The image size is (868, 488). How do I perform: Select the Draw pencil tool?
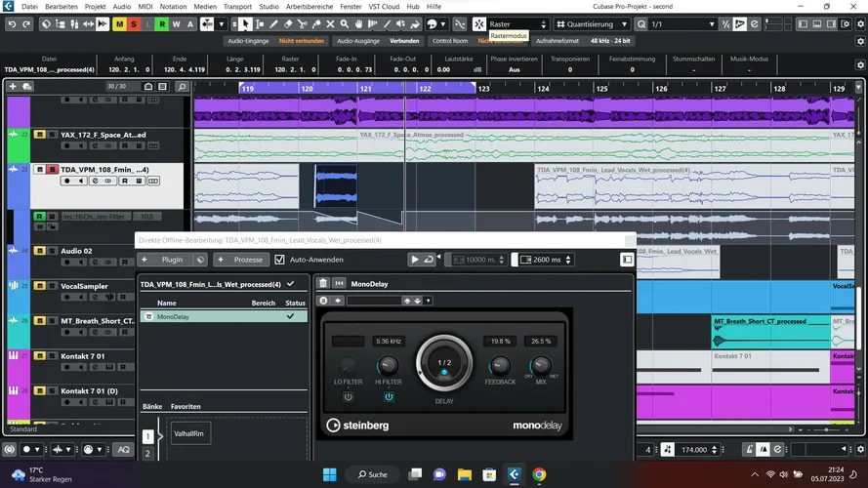click(x=273, y=24)
